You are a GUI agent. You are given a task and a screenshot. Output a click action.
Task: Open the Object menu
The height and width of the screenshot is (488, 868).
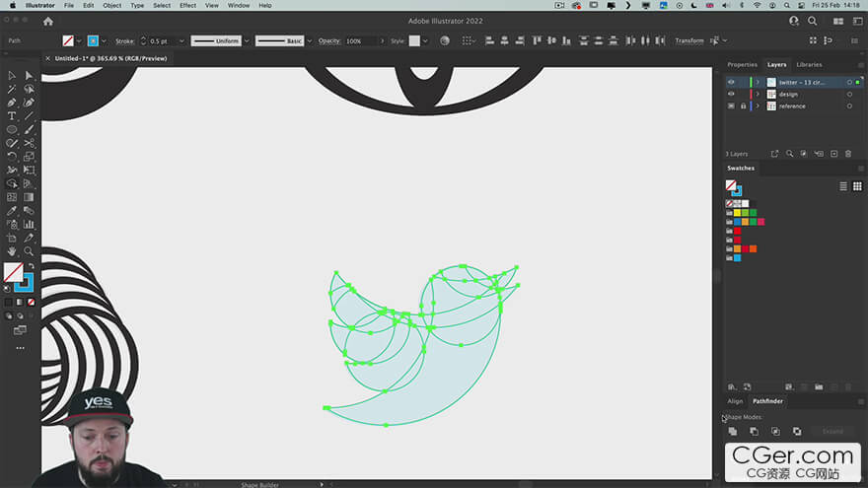point(111,6)
